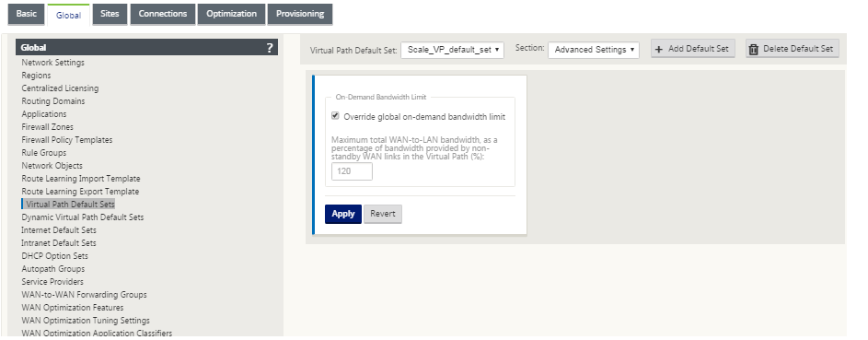Click the help question mark icon
868x340 pixels.
click(x=270, y=48)
